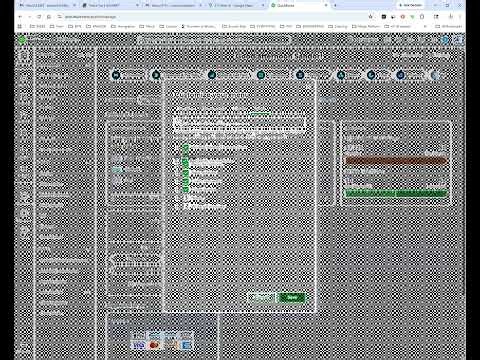
Task: Click the green Save button in dialog
Action: tap(292, 298)
